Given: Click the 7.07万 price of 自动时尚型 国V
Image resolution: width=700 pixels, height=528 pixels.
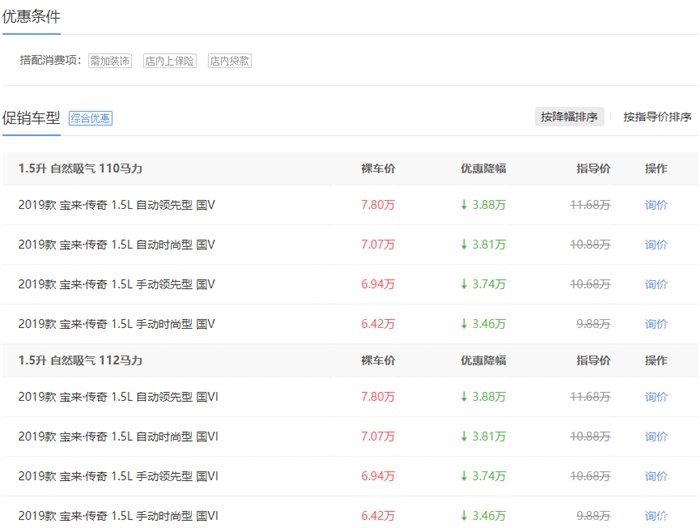Looking at the screenshot, I should (378, 245).
